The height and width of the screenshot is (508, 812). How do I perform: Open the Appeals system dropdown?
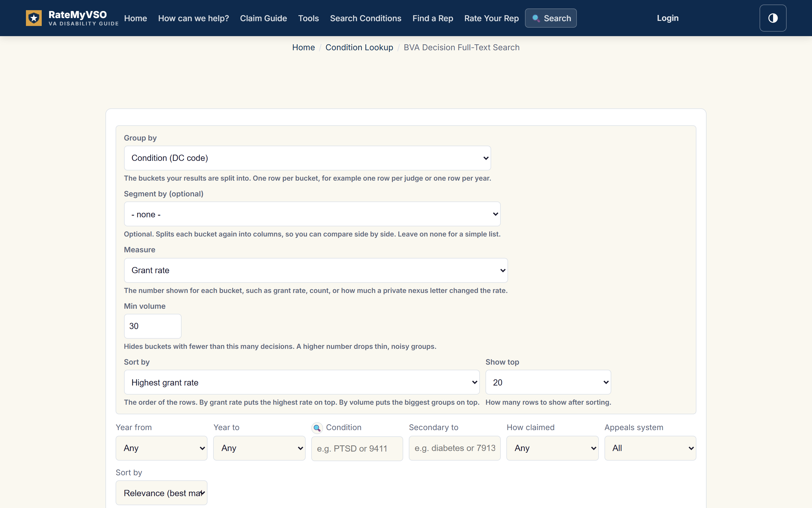click(x=650, y=448)
